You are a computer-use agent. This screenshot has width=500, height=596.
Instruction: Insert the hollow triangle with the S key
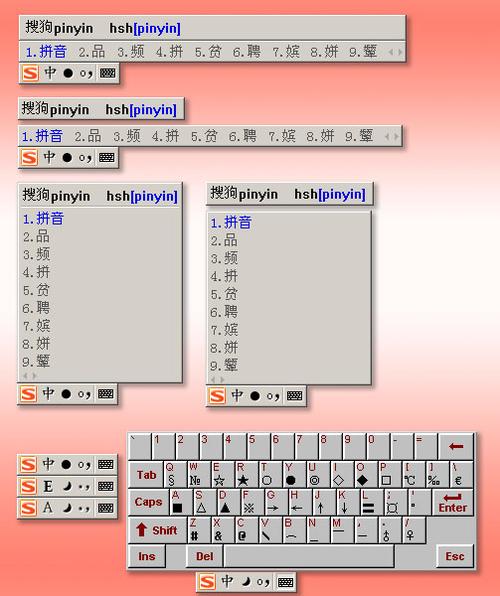[x=205, y=502]
